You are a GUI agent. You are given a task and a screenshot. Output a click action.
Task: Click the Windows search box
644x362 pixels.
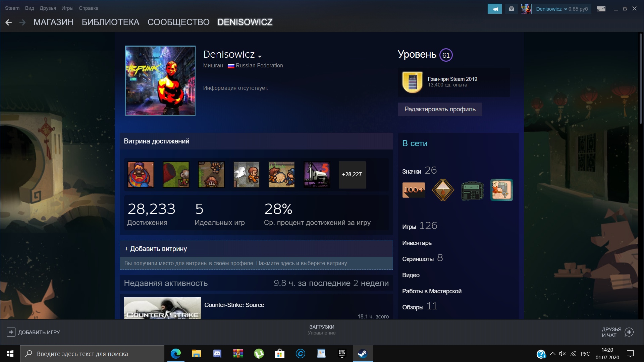pyautogui.click(x=92, y=354)
